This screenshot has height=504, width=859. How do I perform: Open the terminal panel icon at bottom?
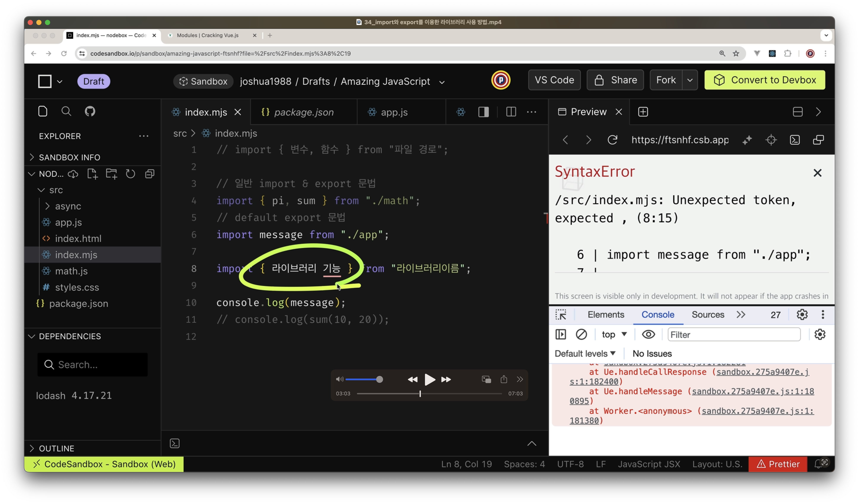click(175, 443)
